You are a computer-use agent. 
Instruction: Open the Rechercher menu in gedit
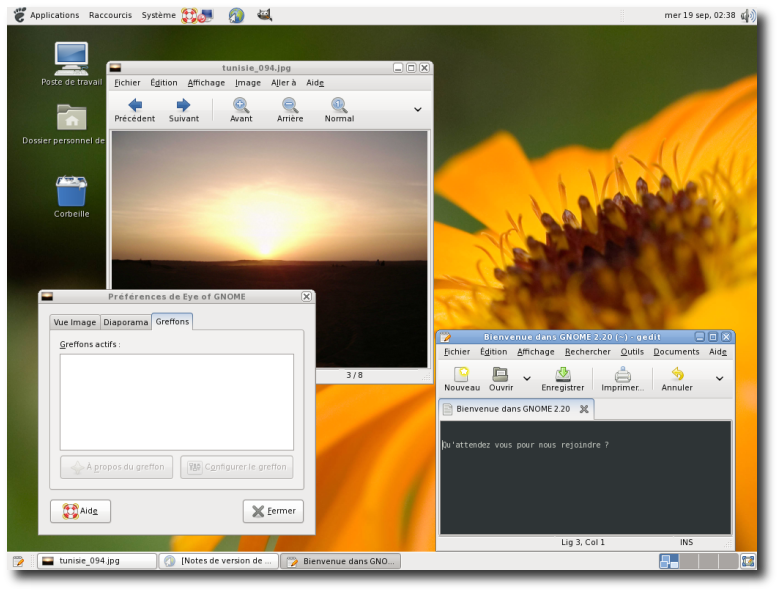pos(587,352)
